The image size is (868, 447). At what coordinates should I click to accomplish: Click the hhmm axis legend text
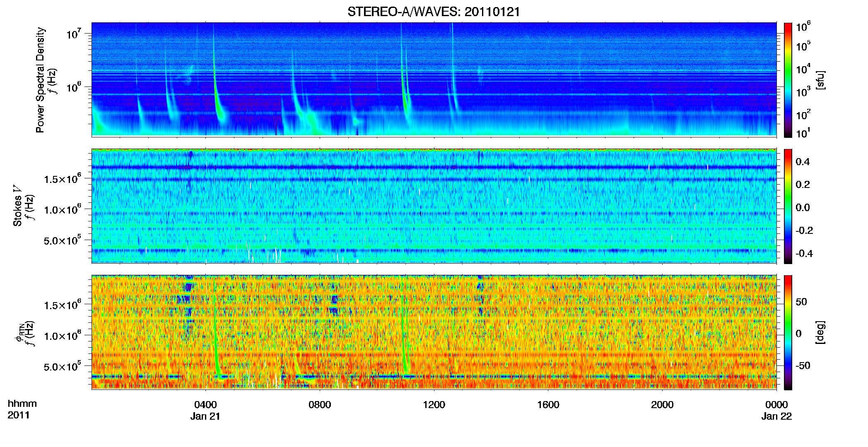22,404
